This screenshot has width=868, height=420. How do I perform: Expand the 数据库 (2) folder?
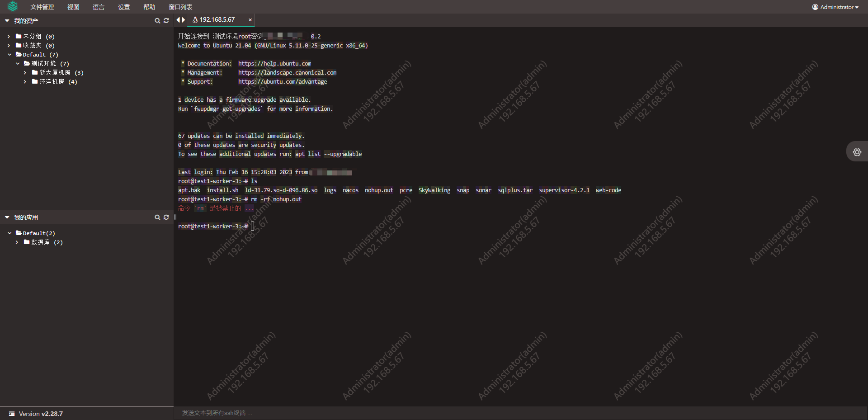coord(16,242)
